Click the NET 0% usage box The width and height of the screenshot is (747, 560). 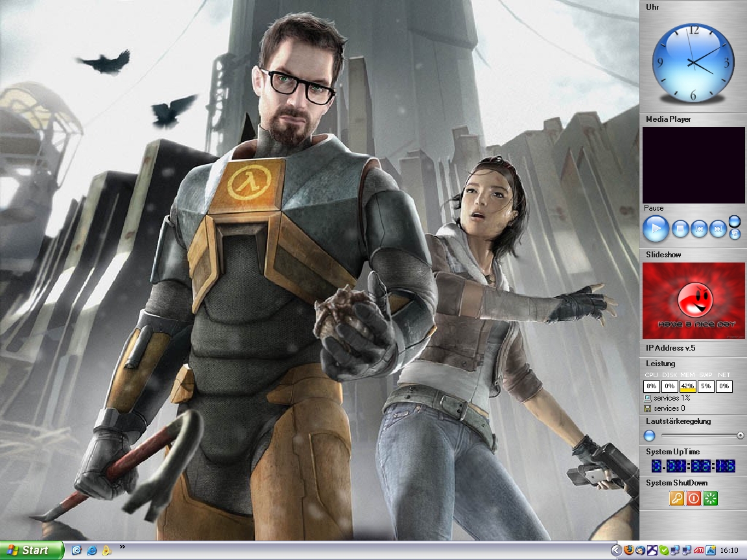pos(724,386)
